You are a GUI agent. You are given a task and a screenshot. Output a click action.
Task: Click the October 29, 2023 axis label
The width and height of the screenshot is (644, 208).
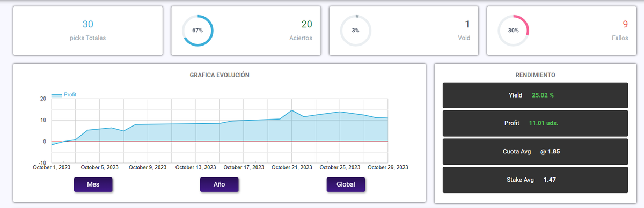click(x=387, y=168)
